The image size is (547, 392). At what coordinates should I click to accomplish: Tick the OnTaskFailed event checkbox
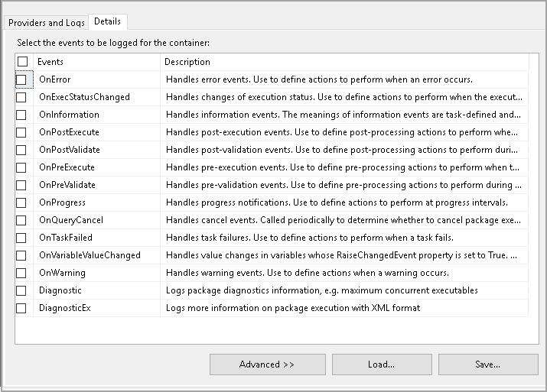(x=21, y=238)
